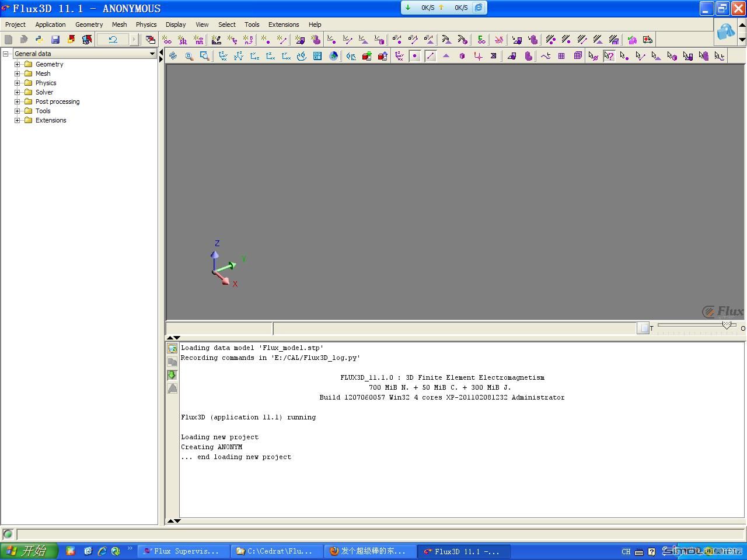The image size is (747, 560).
Task: Expand the Physics tree node
Action: (x=18, y=83)
